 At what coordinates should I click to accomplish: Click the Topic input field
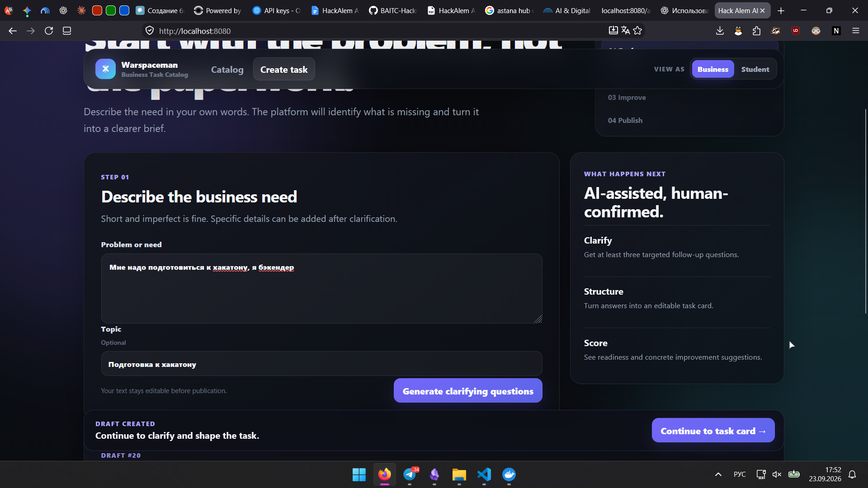pyautogui.click(x=321, y=364)
